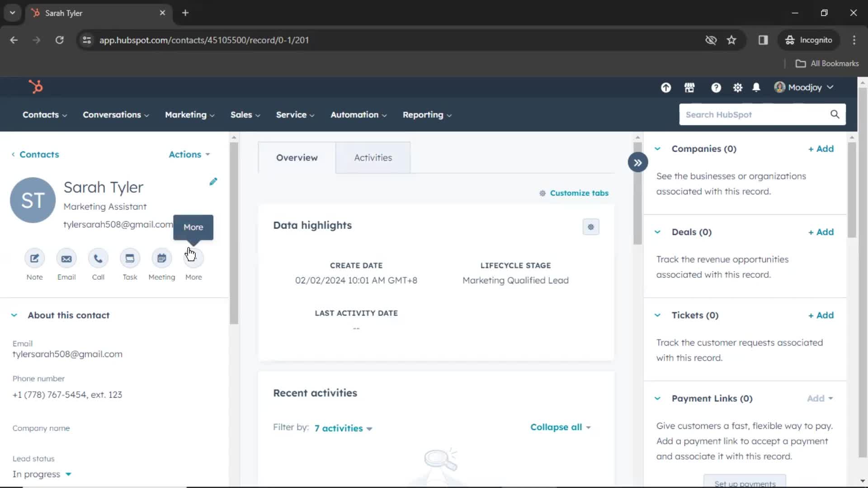Open the Actions menu for this contact
This screenshot has height=488, width=868.
pos(189,155)
